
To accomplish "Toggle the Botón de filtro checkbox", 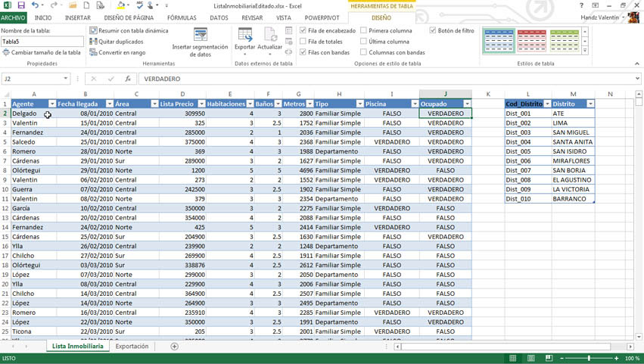I will pyautogui.click(x=433, y=31).
